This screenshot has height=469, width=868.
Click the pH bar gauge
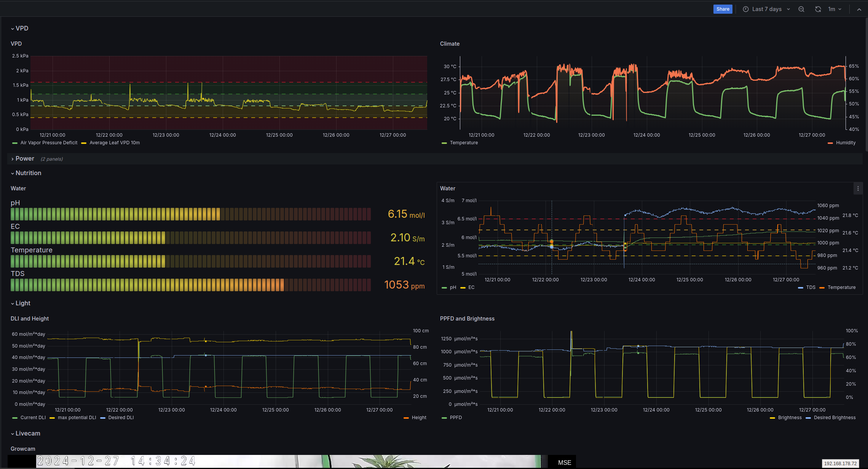point(191,214)
